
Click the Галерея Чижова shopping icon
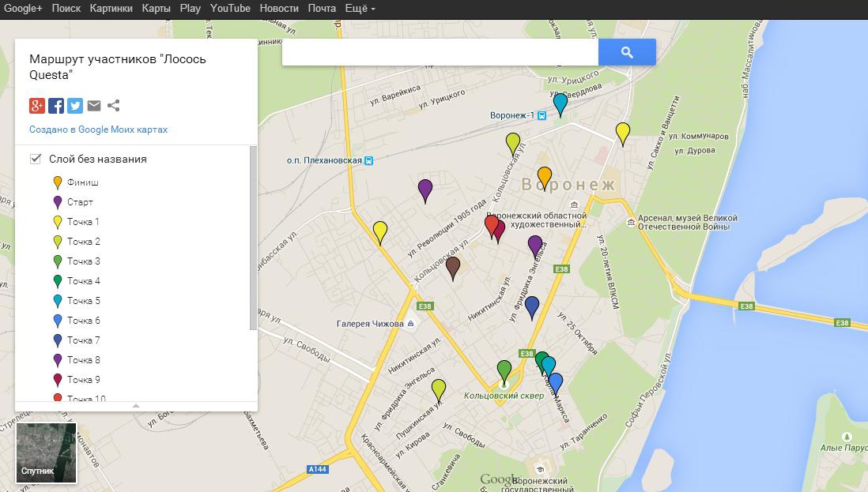click(x=411, y=324)
